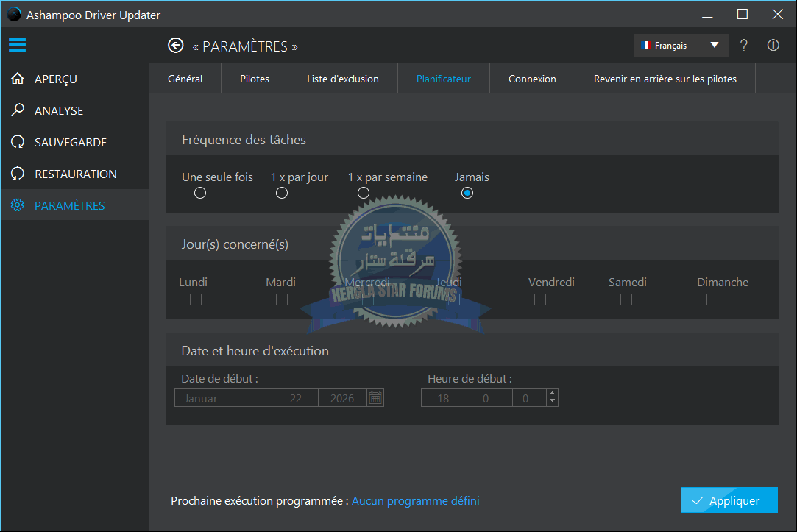This screenshot has width=797, height=532.
Task: Open RESTAURATION in the sidebar
Action: (75, 174)
